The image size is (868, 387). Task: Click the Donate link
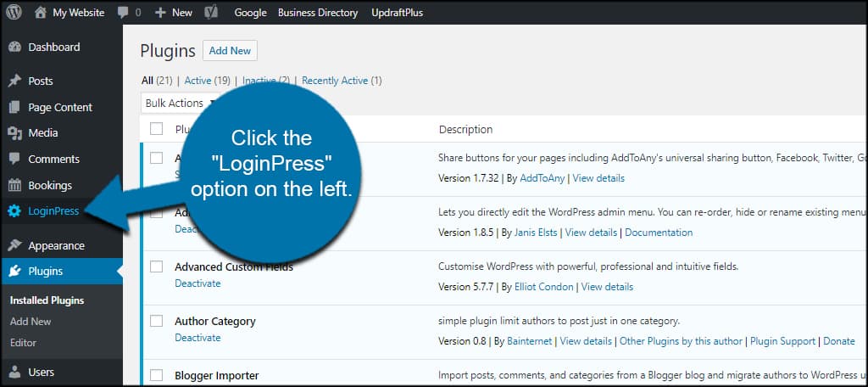pyautogui.click(x=839, y=341)
